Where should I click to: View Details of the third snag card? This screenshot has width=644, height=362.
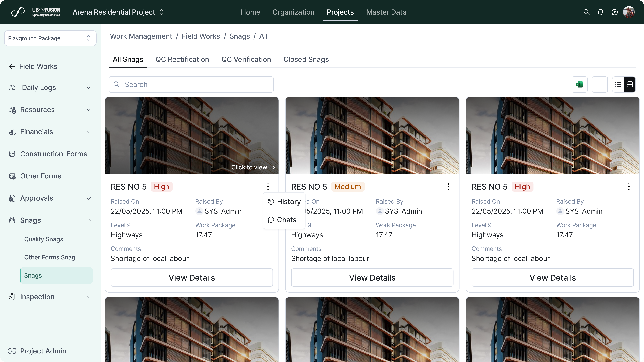[x=553, y=278]
